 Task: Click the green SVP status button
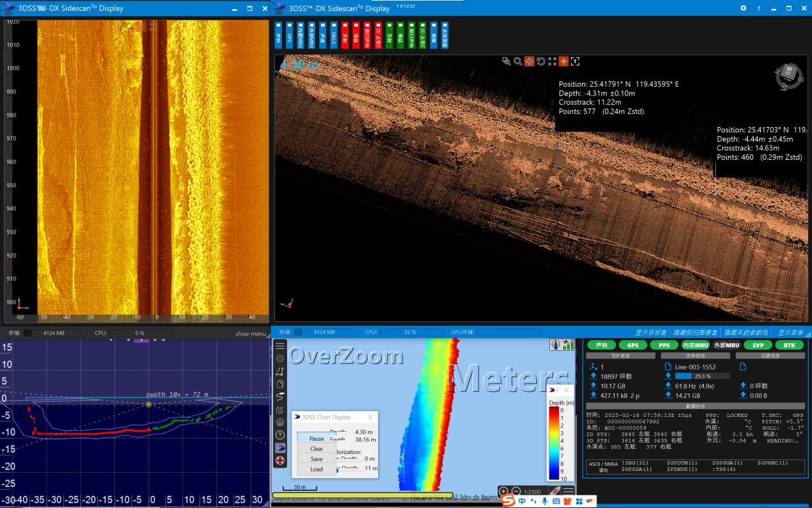click(x=758, y=345)
